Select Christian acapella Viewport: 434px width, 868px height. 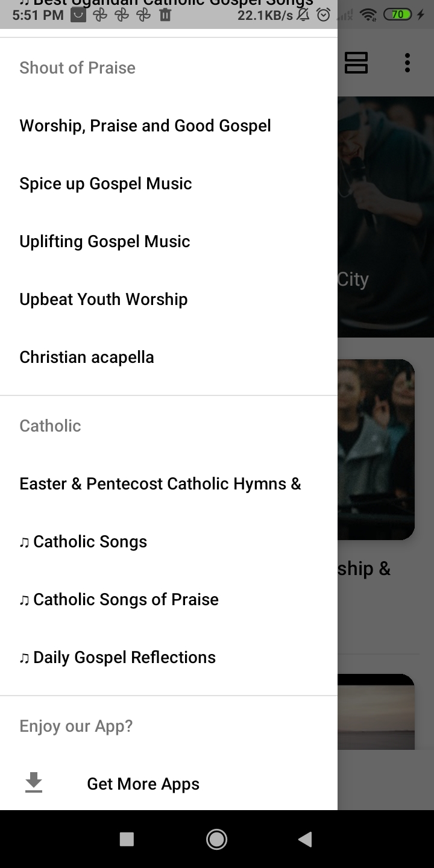(87, 357)
